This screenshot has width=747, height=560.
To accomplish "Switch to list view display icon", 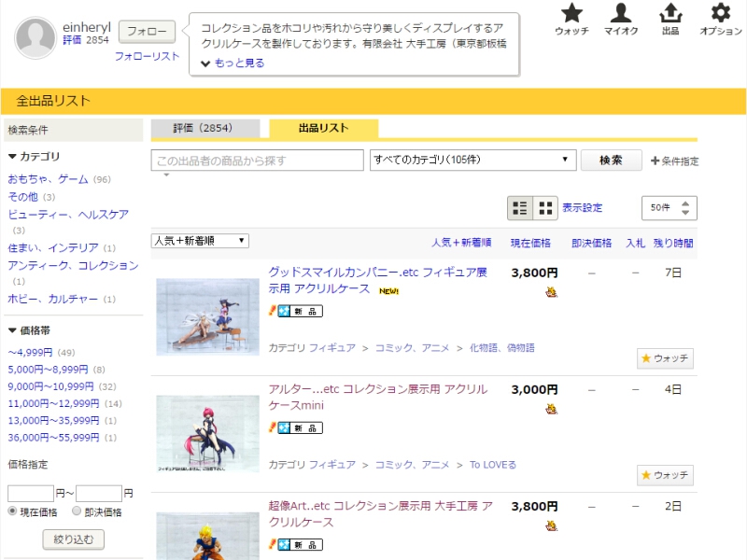I will [520, 208].
